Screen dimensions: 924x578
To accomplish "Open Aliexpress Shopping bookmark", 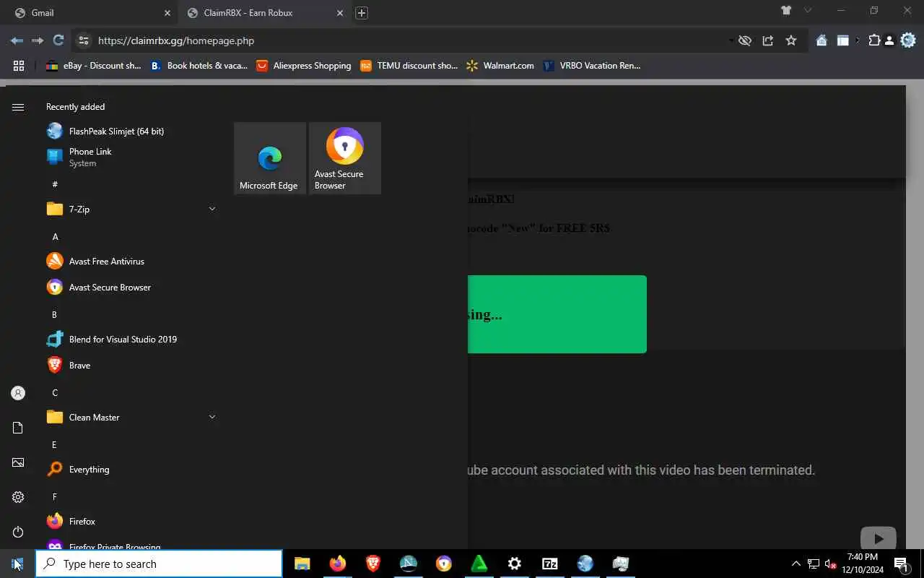I will [304, 66].
